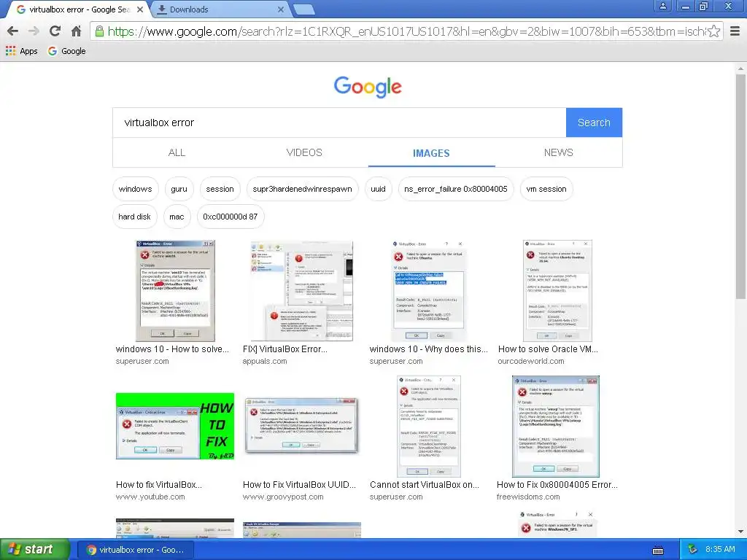This screenshot has width=747, height=560.
Task: Filter by the guru chip
Action: pos(179,189)
